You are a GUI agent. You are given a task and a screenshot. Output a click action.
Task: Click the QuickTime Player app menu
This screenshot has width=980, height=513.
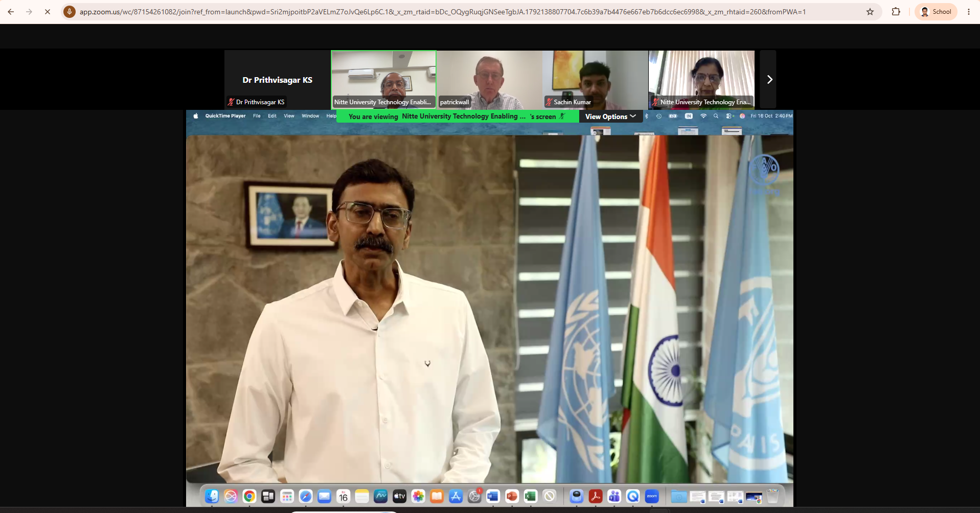[x=225, y=116]
